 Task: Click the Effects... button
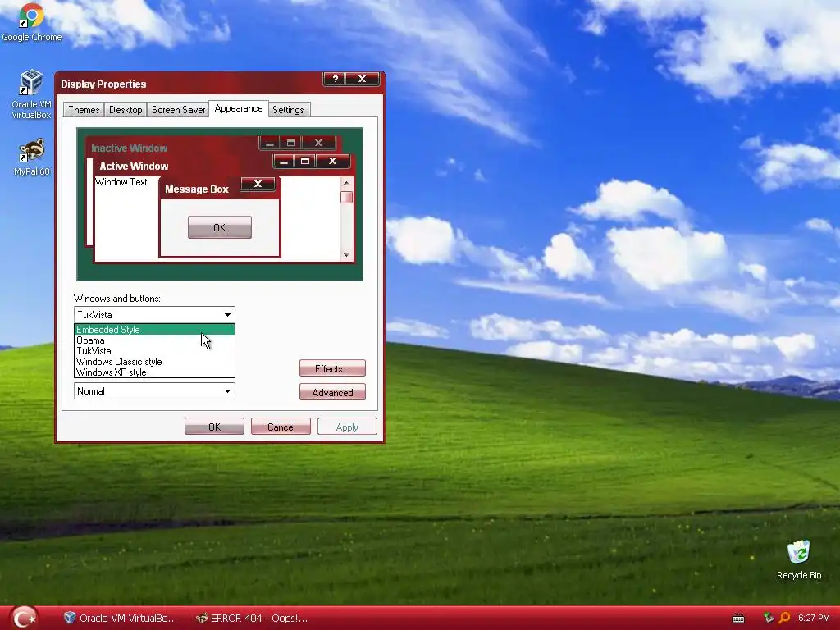pyautogui.click(x=332, y=368)
